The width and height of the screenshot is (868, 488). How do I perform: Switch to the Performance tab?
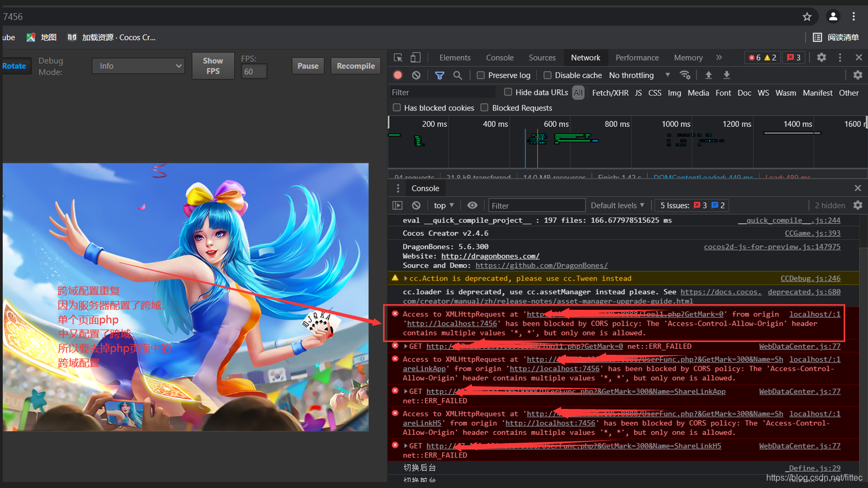click(637, 57)
